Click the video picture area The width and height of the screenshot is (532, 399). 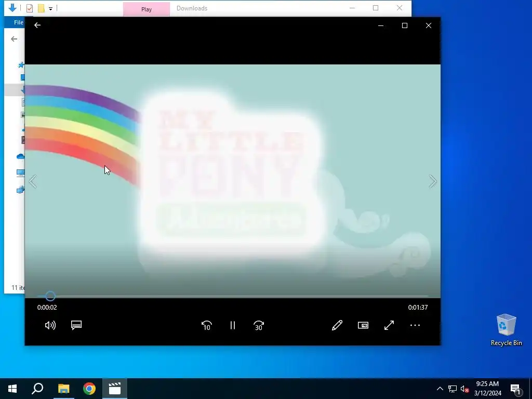(233, 181)
